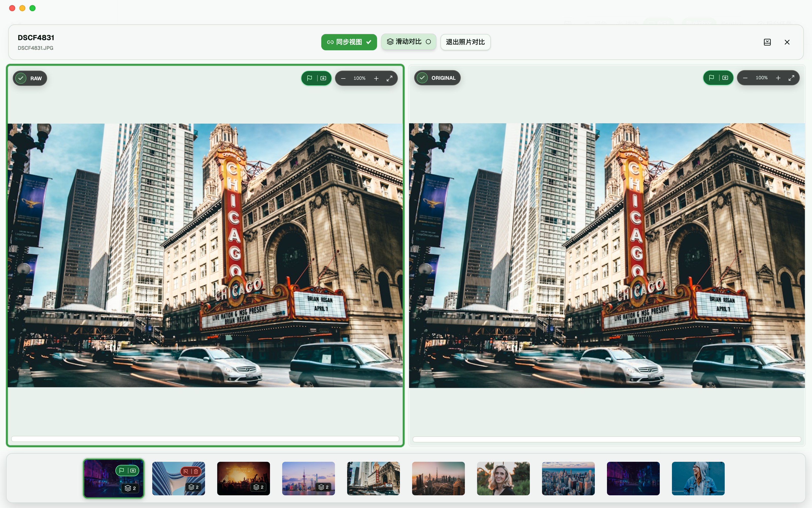Click the 退出照片对比 exit compare button

pos(465,42)
